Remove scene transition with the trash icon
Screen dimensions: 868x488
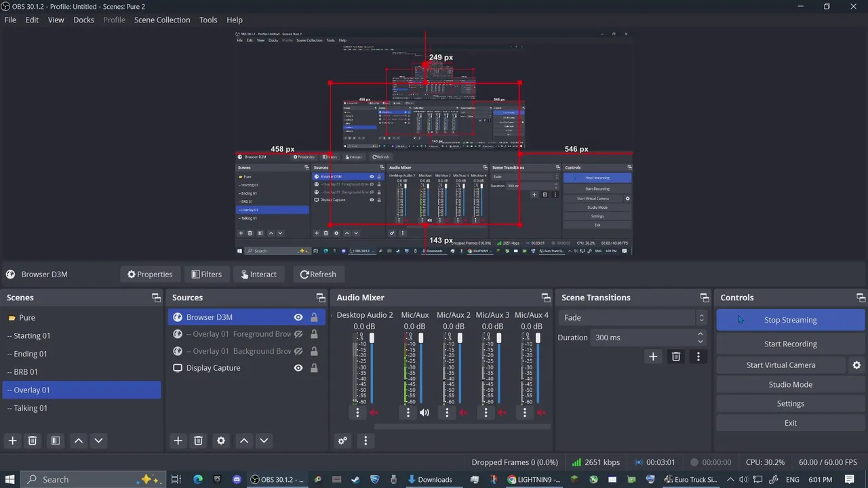pos(676,357)
